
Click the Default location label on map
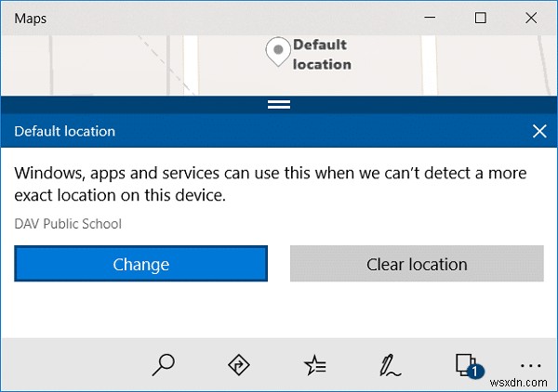coord(321,54)
